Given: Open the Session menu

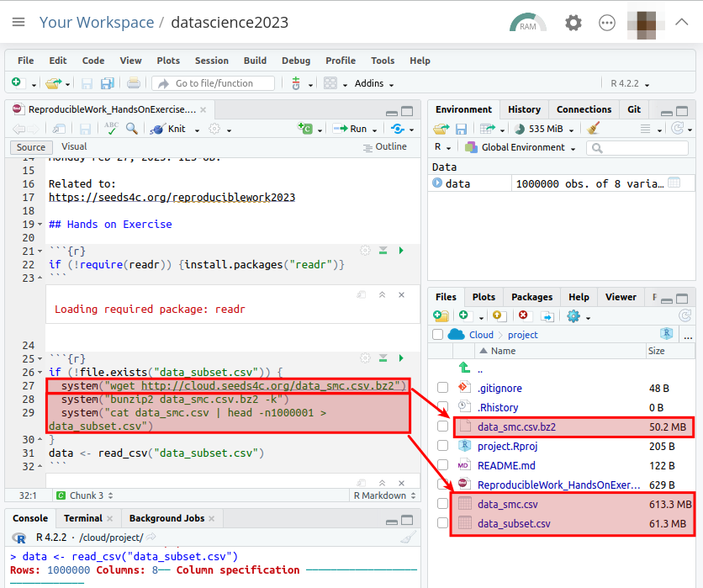Looking at the screenshot, I should click(212, 61).
